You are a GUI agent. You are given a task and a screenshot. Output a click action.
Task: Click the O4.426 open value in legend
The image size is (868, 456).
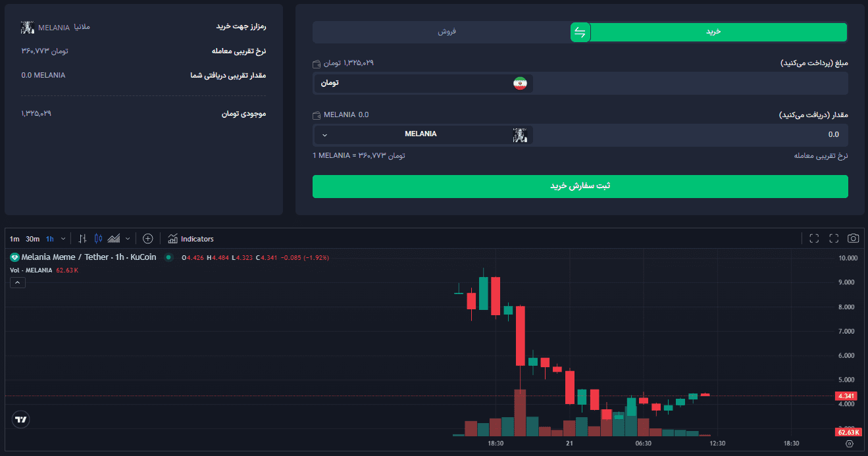[193, 257]
